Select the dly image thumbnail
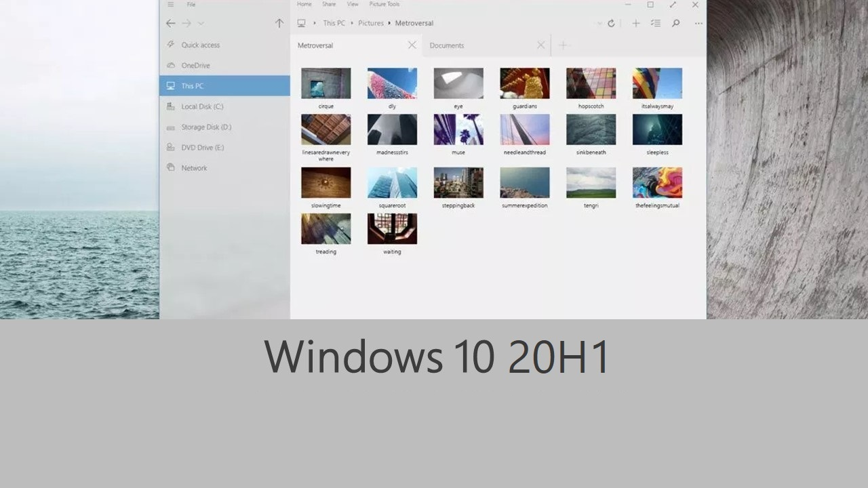Screen dimensions: 868x488 click(392, 83)
